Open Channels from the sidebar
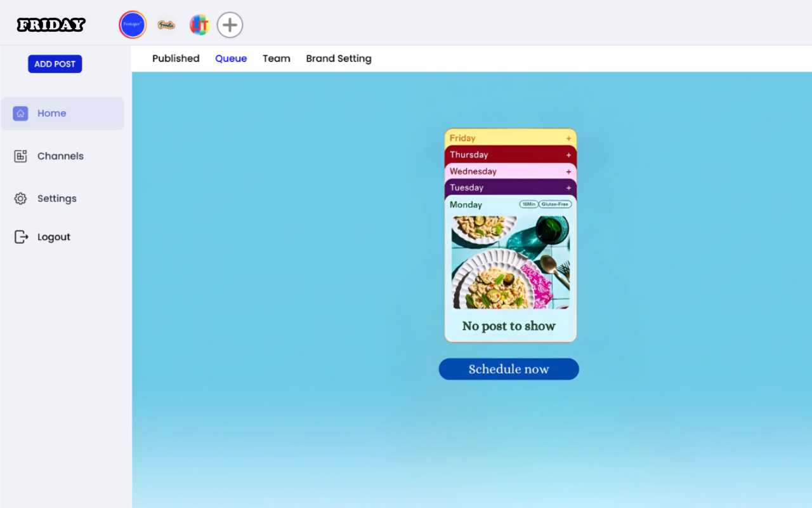Screen dimensions: 812x508 click(x=60, y=156)
